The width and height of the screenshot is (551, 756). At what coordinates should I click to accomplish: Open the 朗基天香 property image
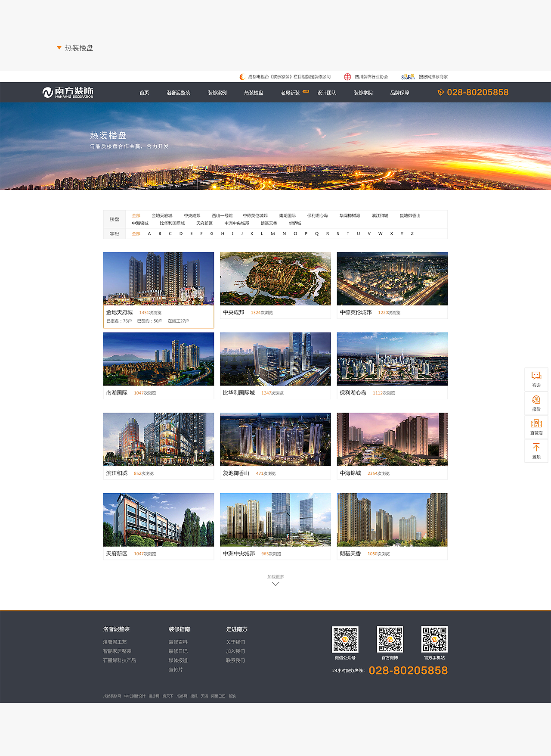[x=392, y=520]
